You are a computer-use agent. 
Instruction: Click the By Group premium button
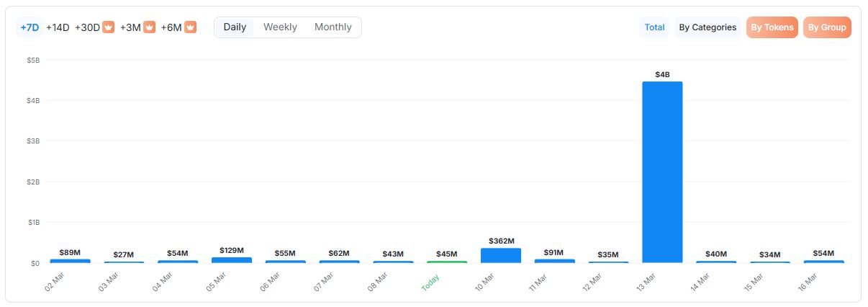click(827, 27)
